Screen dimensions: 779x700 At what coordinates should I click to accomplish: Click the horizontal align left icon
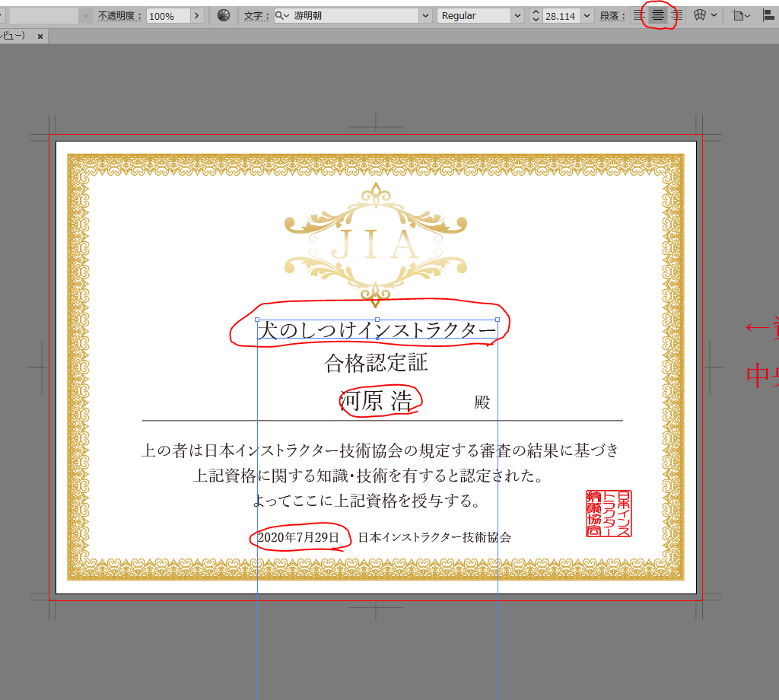click(x=769, y=15)
